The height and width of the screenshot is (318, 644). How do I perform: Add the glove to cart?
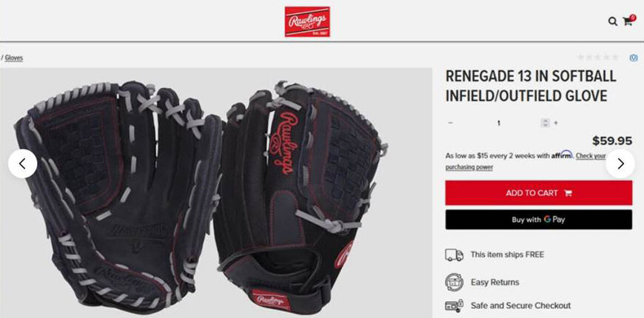(538, 193)
